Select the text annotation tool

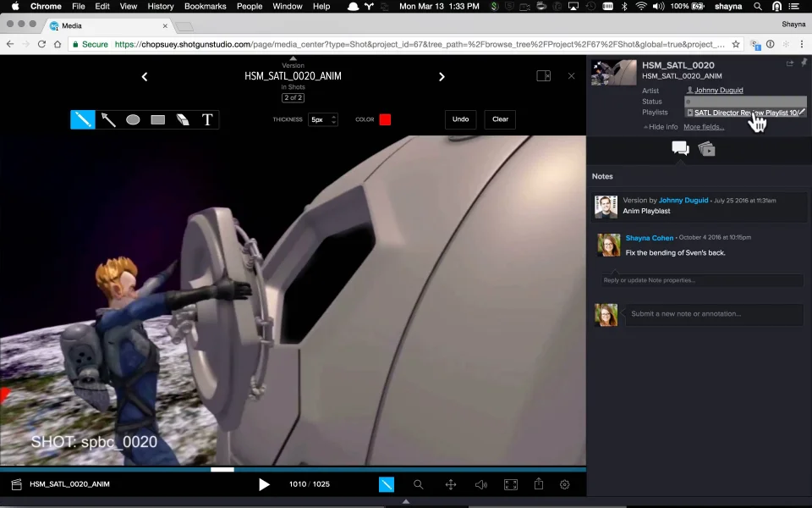pos(207,119)
